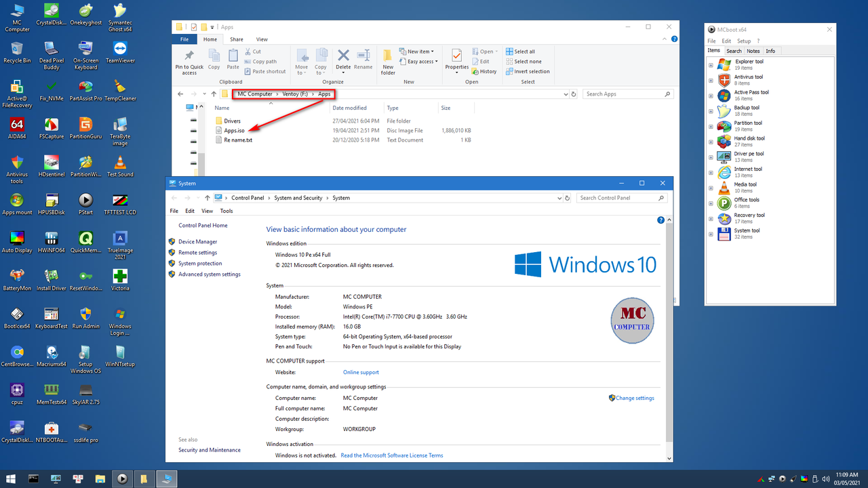Expand Recovery tool group in MCboot
Image resolution: width=868 pixels, height=488 pixels.
point(711,218)
